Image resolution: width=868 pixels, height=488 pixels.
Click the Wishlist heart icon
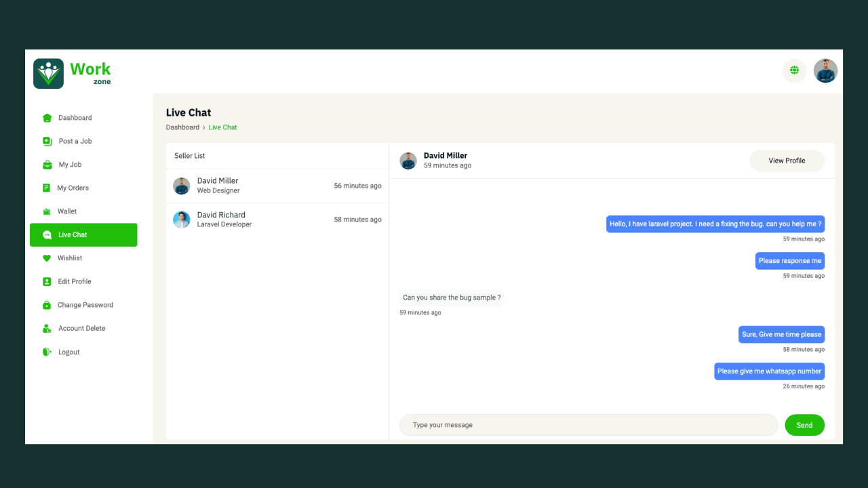[47, 258]
